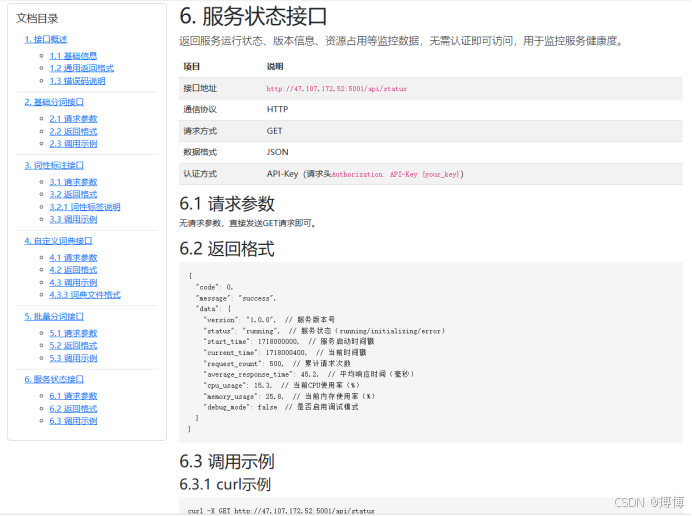The width and height of the screenshot is (692, 516).
Task: Click the '无请求参数' description sentence
Action: coord(248,223)
